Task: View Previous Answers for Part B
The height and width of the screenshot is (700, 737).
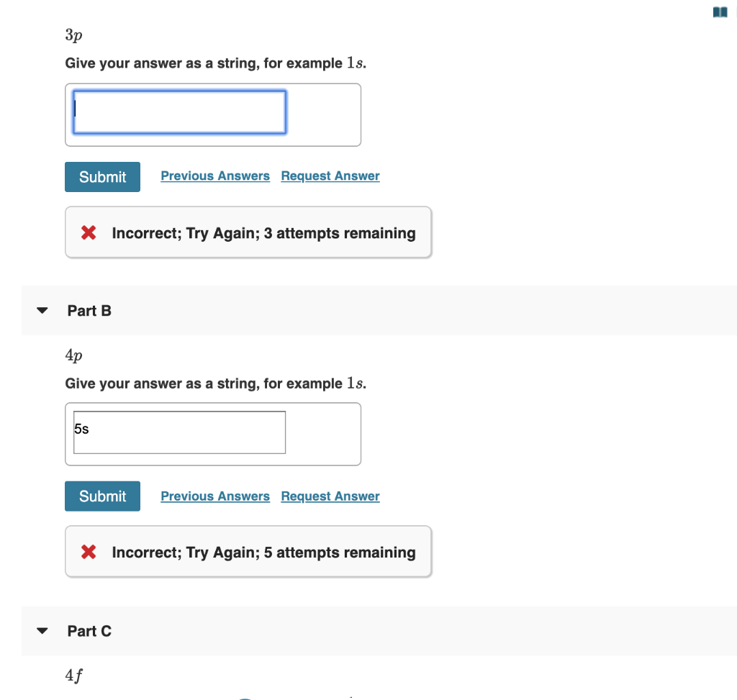Action: coord(214,496)
